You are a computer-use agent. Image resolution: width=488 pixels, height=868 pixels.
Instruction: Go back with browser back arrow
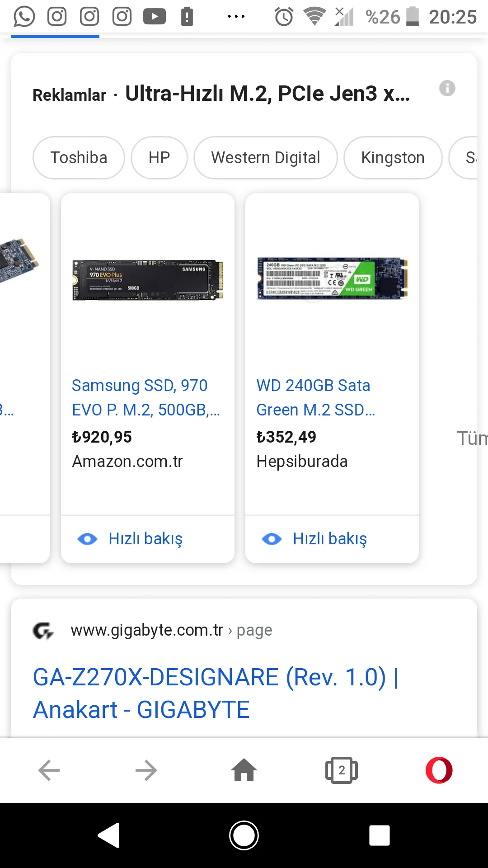click(x=49, y=770)
